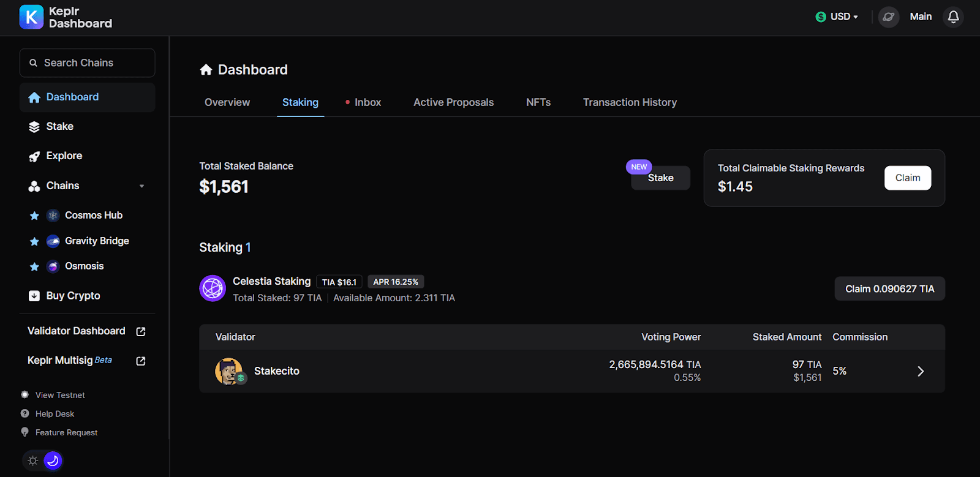The width and height of the screenshot is (980, 477).
Task: Click the Chains cluster icon
Action: tap(34, 186)
